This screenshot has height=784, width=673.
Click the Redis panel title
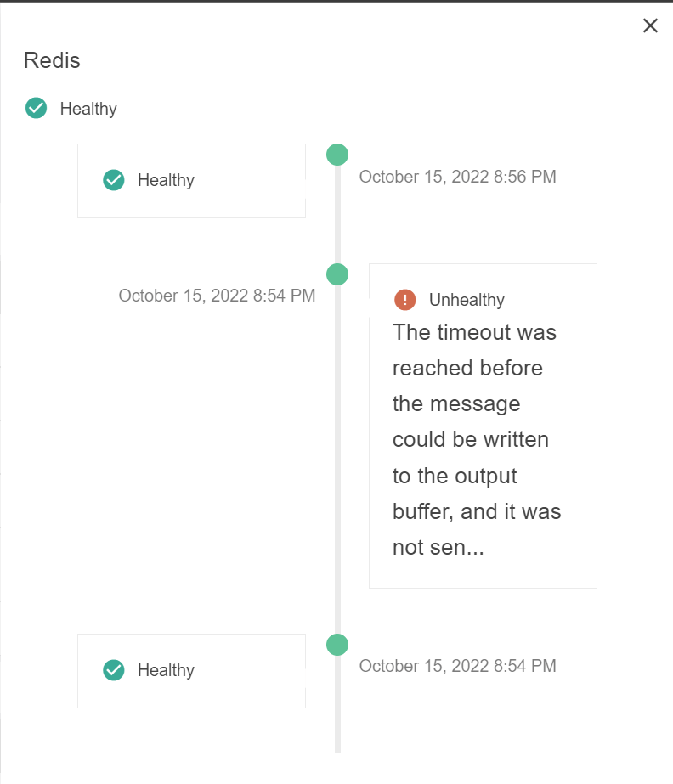coord(52,60)
